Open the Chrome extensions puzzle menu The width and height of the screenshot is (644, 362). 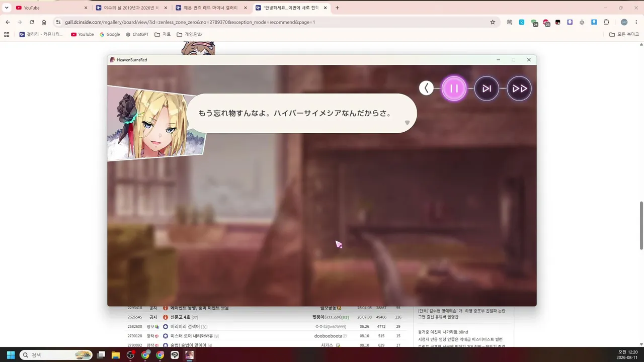click(x=606, y=22)
